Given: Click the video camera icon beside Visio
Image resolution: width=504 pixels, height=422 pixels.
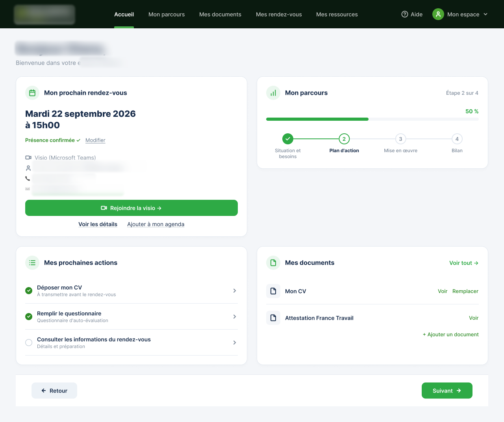Looking at the screenshot, I should pyautogui.click(x=28, y=158).
